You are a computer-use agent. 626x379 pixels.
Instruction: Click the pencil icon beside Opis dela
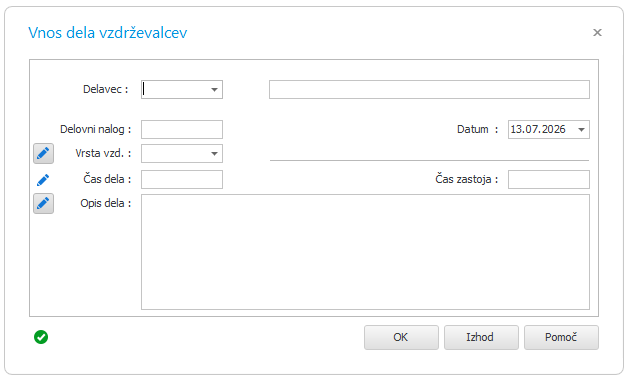(43, 204)
